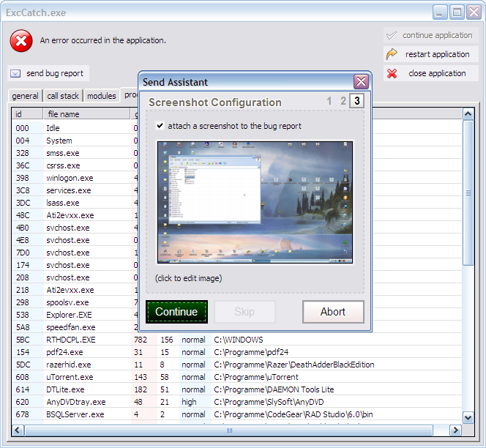Go to step 2 of the assistant
The width and height of the screenshot is (486, 448).
(343, 102)
